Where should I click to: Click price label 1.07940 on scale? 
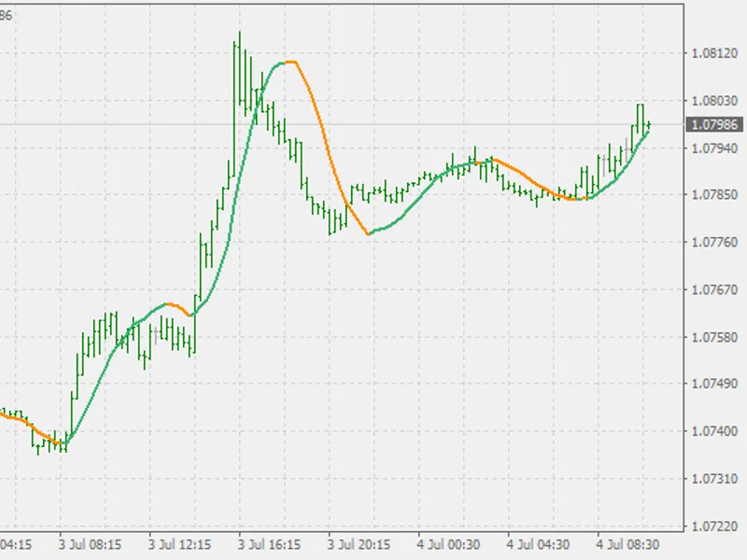pos(714,148)
